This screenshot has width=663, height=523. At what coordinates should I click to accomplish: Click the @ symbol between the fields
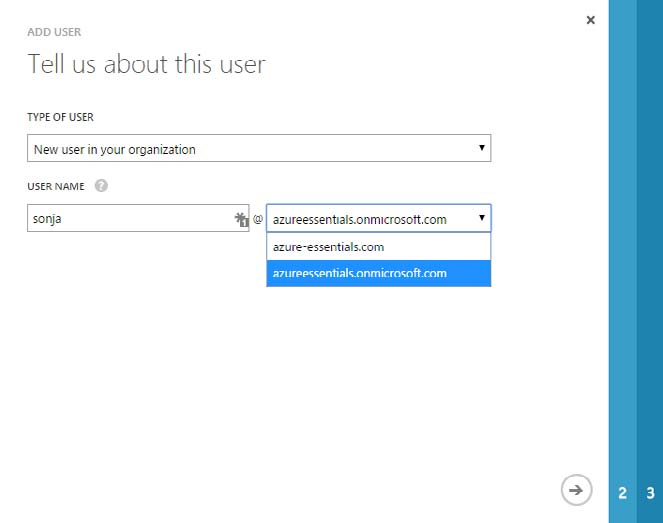pyautogui.click(x=257, y=219)
